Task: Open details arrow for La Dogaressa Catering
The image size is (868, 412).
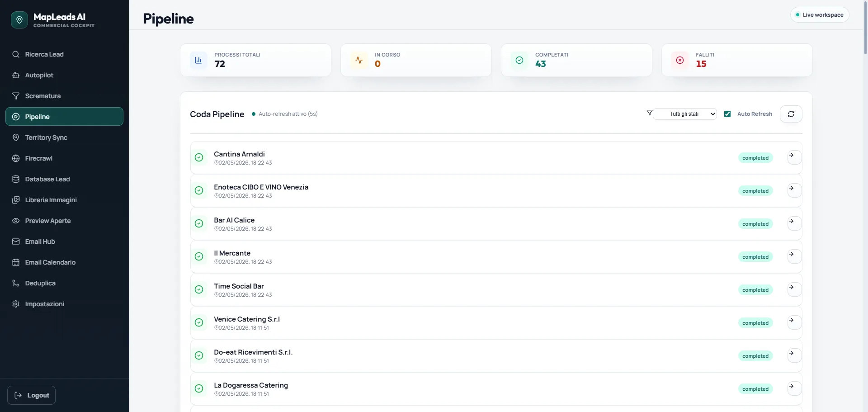Action: coord(794,388)
